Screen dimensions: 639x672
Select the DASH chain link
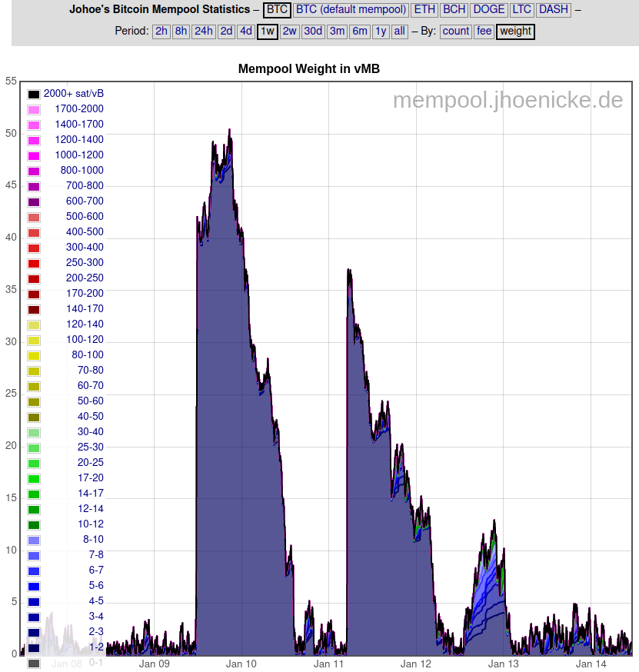coord(554,10)
